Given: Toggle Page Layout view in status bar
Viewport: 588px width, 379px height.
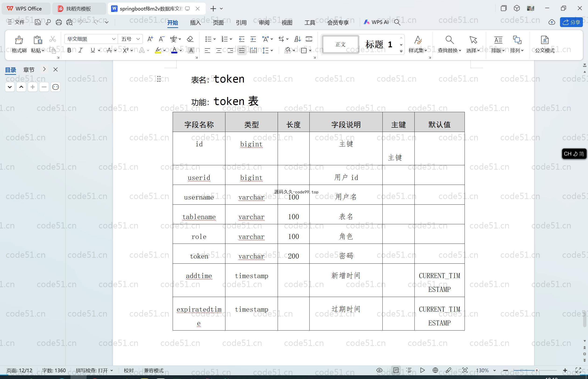Looking at the screenshot, I should click(396, 370).
